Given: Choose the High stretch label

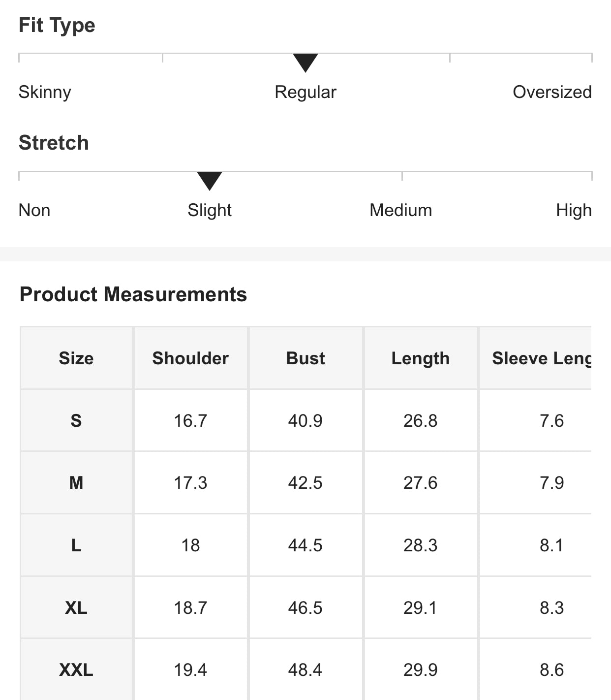Looking at the screenshot, I should (574, 210).
